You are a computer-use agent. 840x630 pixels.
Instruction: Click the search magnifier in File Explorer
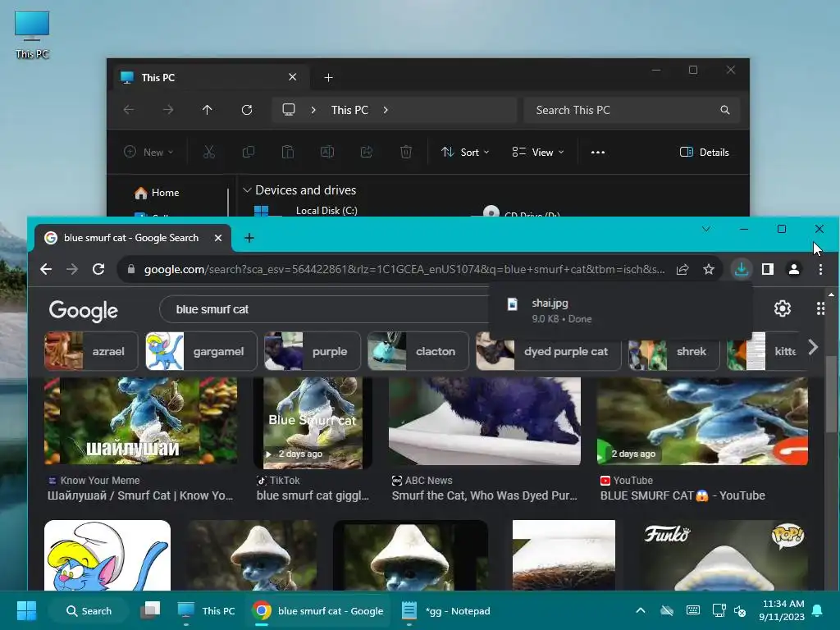click(x=725, y=110)
